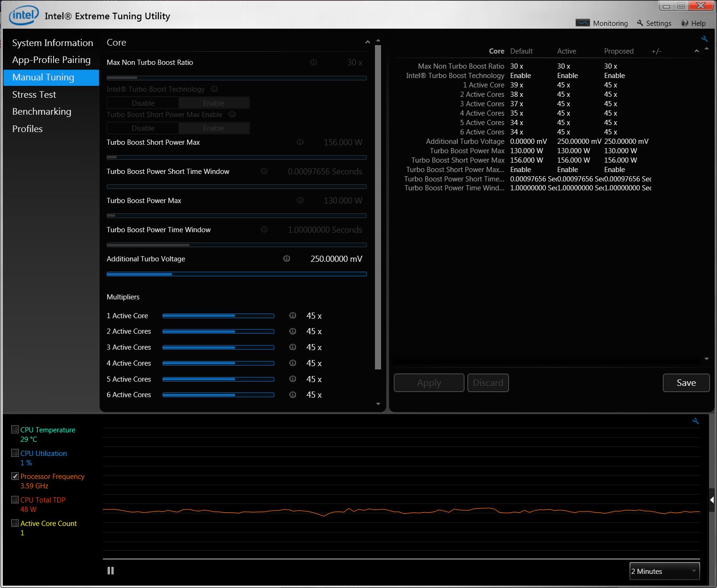The width and height of the screenshot is (717, 588).
Task: Open the 2 Minutes time range dropdown
Action: coord(664,571)
